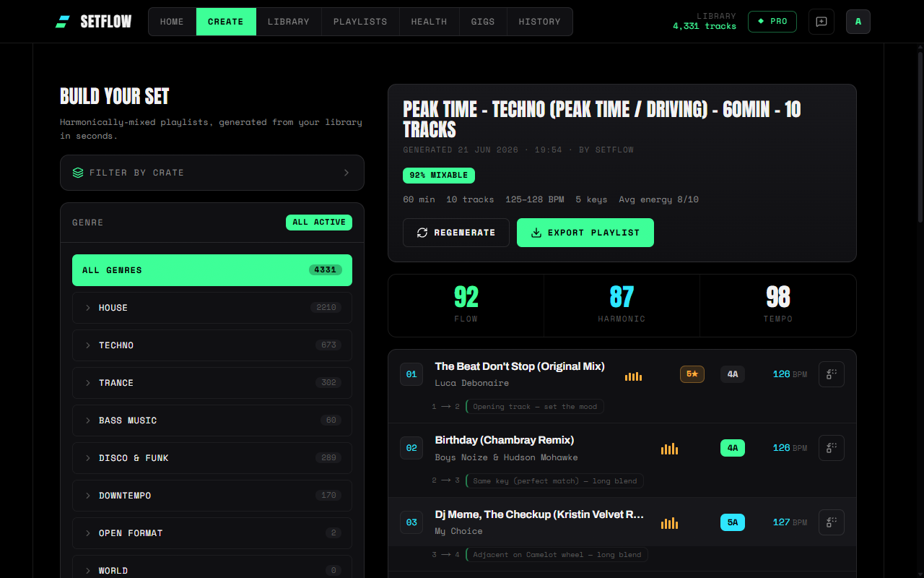This screenshot has width=924, height=578.
Task: Click the 4A key badge on track 01
Action: [733, 374]
